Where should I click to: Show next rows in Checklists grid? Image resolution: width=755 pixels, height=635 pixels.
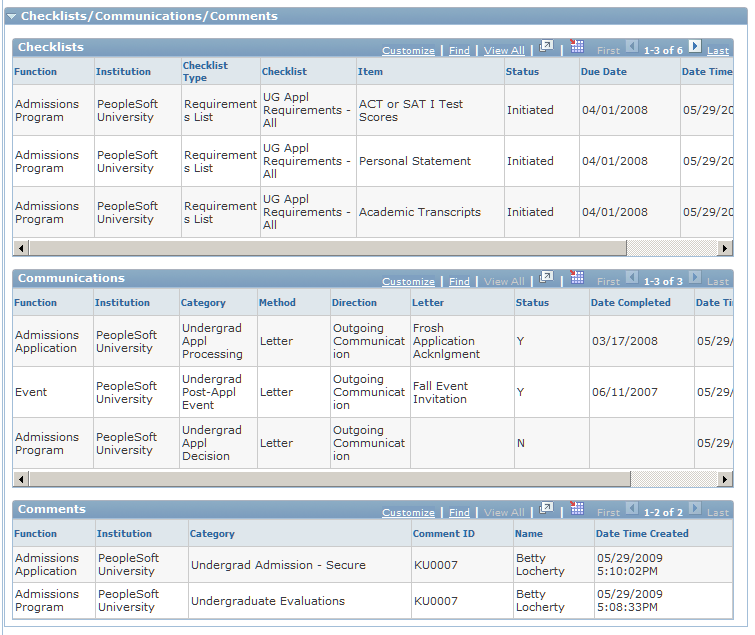[x=694, y=48]
